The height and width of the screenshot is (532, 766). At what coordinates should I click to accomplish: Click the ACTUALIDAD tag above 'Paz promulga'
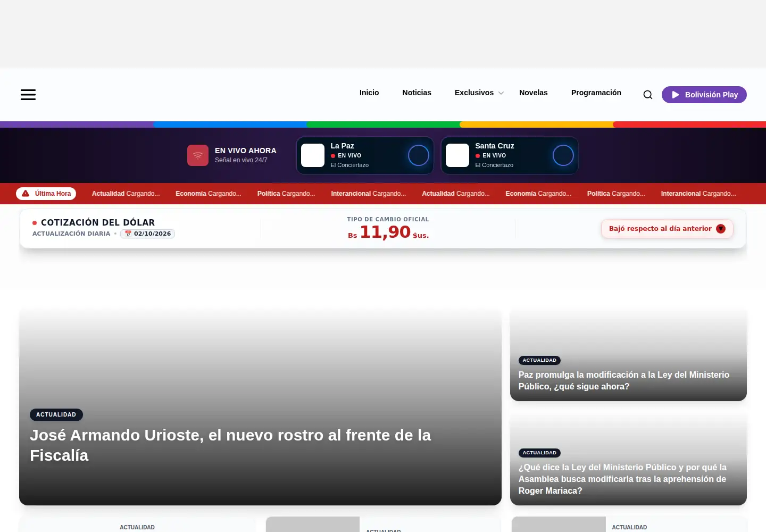pyautogui.click(x=539, y=360)
